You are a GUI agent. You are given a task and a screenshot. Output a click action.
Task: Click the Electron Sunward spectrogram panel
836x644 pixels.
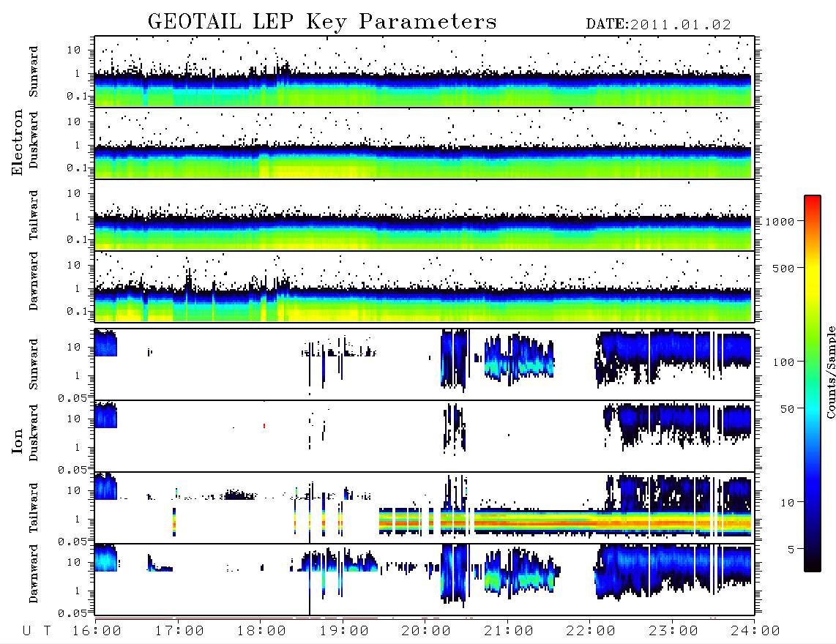pos(425,72)
